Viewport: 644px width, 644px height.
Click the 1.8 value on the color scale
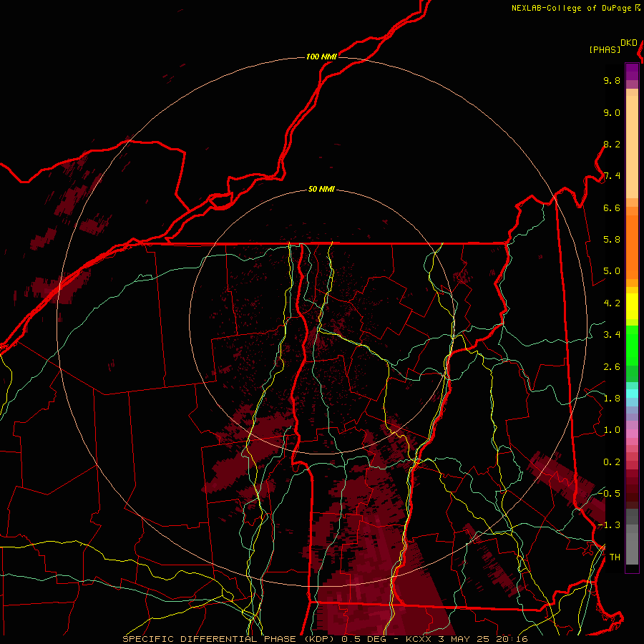click(x=612, y=399)
